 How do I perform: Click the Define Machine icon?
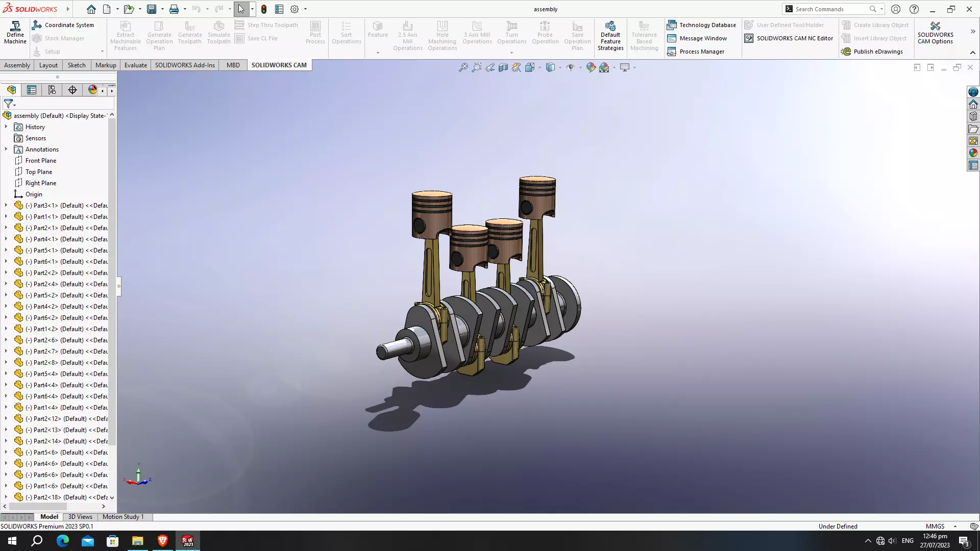[x=15, y=33]
